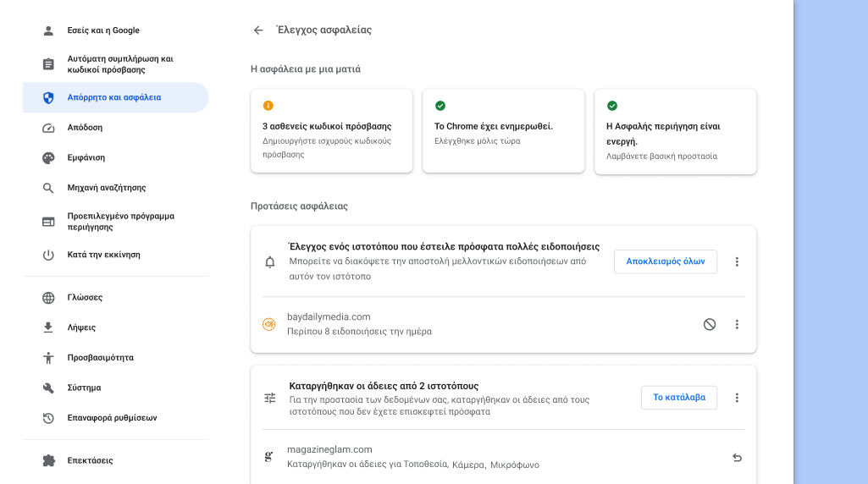
Task: Click the person icon next to Εσείς και η Google
Action: tap(48, 30)
